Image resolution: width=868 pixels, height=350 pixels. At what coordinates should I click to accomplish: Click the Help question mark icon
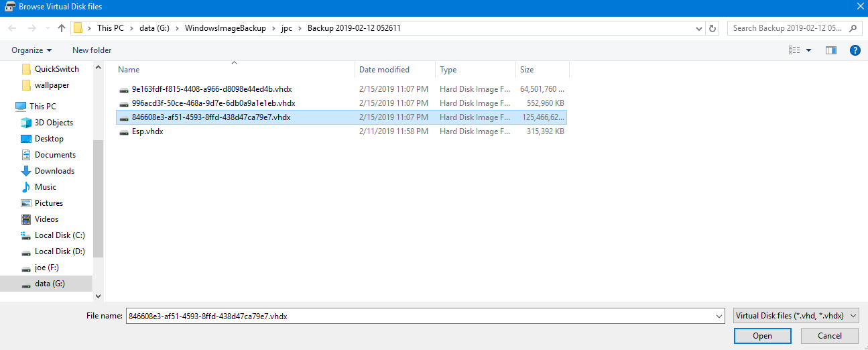[x=855, y=50]
